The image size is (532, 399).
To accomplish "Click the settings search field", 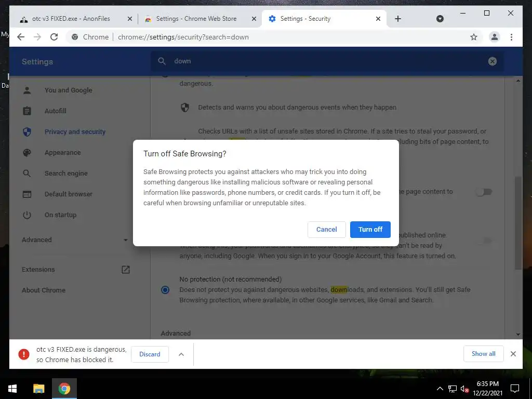I will coord(327,61).
